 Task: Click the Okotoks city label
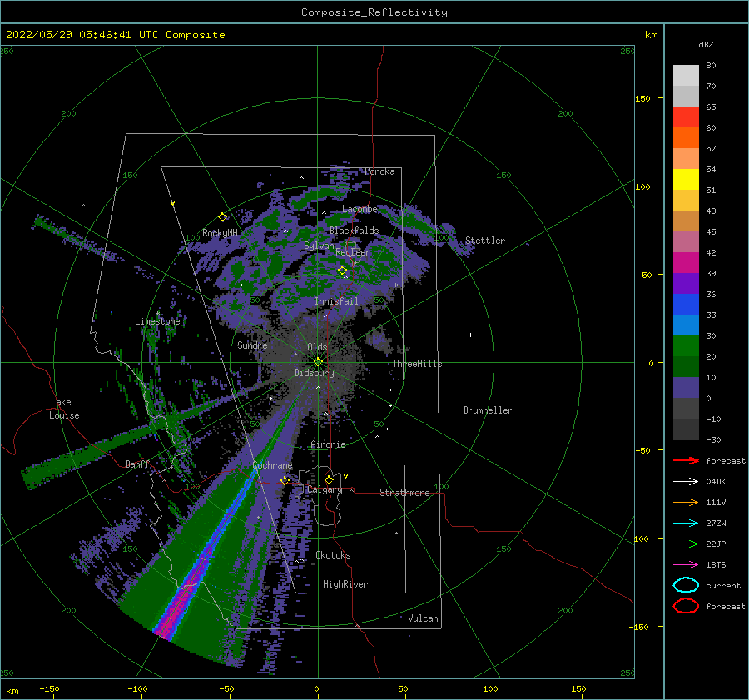click(333, 555)
